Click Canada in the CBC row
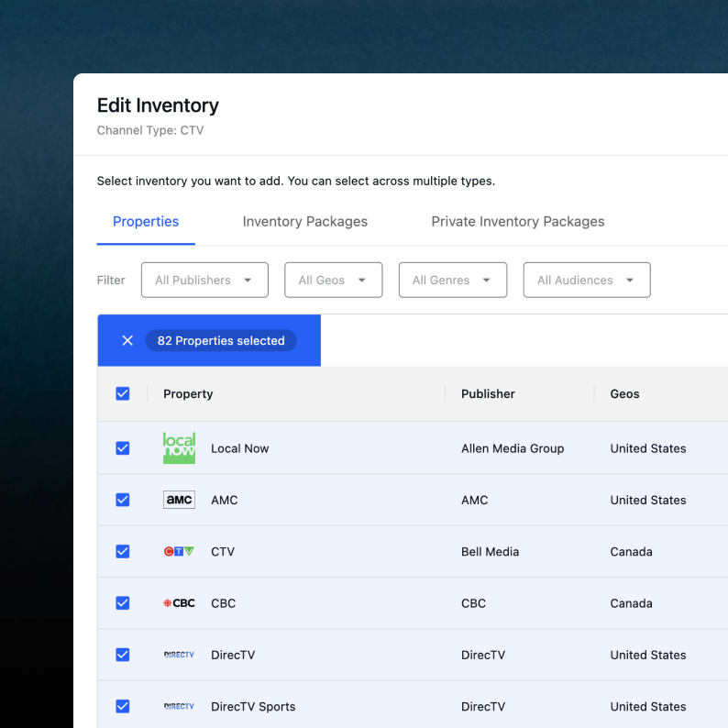 (631, 603)
